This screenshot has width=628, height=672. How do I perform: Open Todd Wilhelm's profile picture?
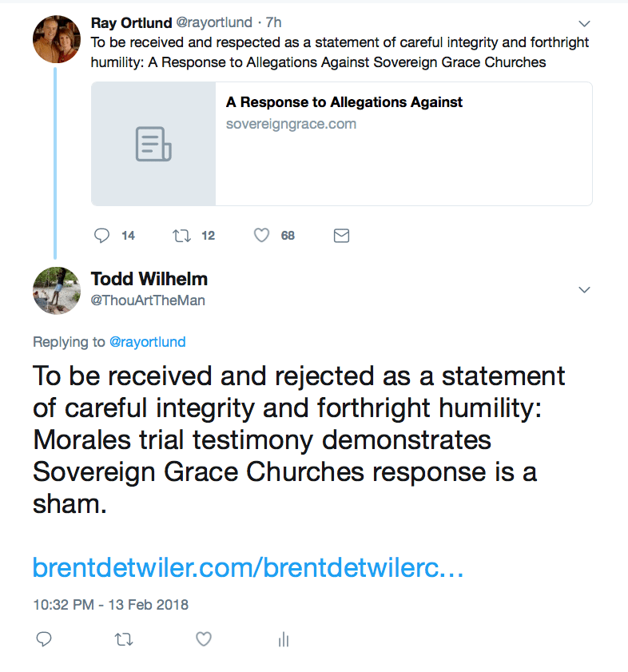[56, 290]
